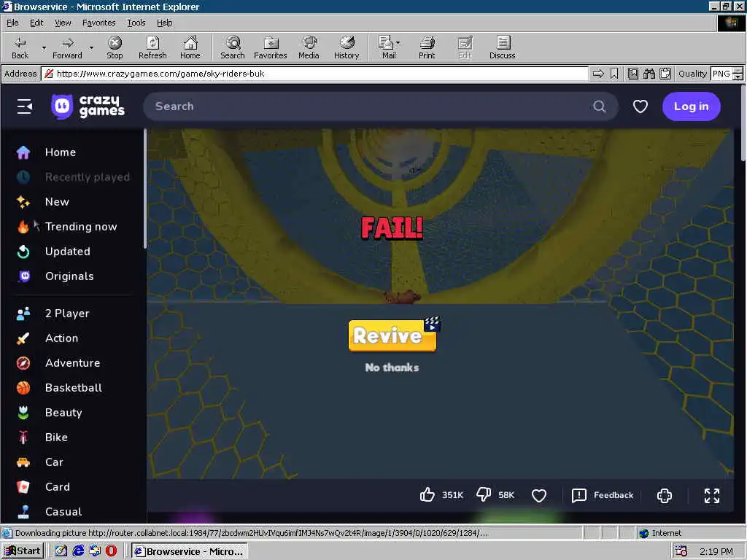This screenshot has height=560, width=747.
Task: Open the History toolbar button
Action: (347, 47)
